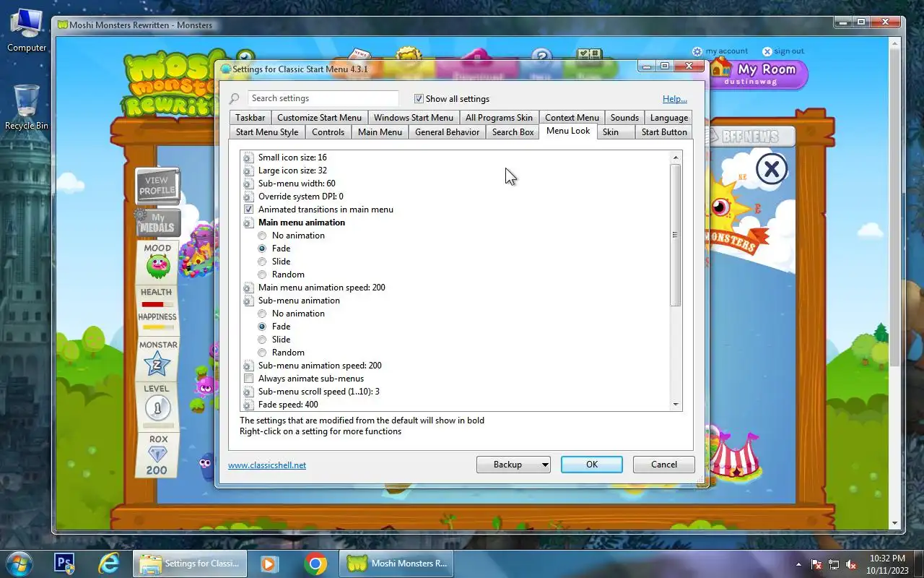The height and width of the screenshot is (578, 924).
Task: Open Internet Explorer from the taskbar
Action: point(109,564)
